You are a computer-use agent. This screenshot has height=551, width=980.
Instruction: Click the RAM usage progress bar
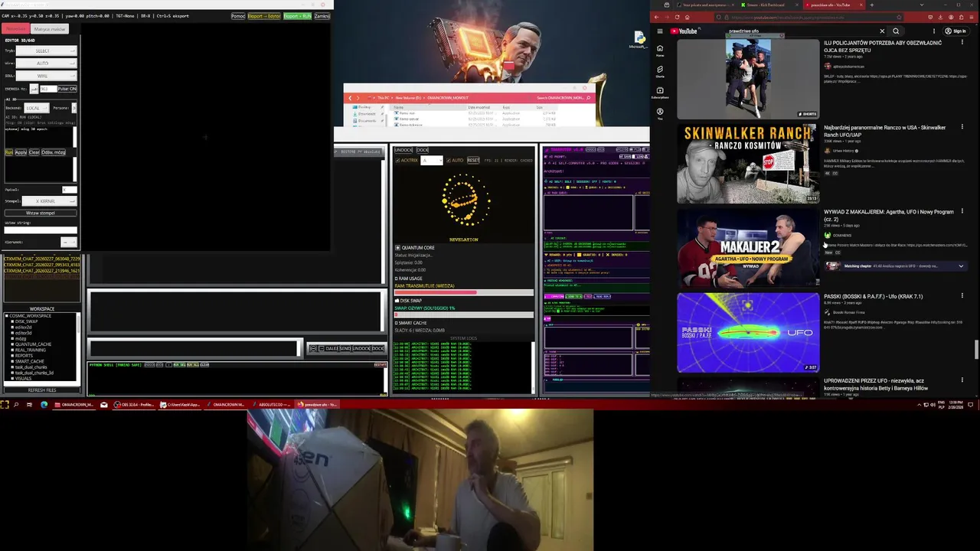(464, 292)
